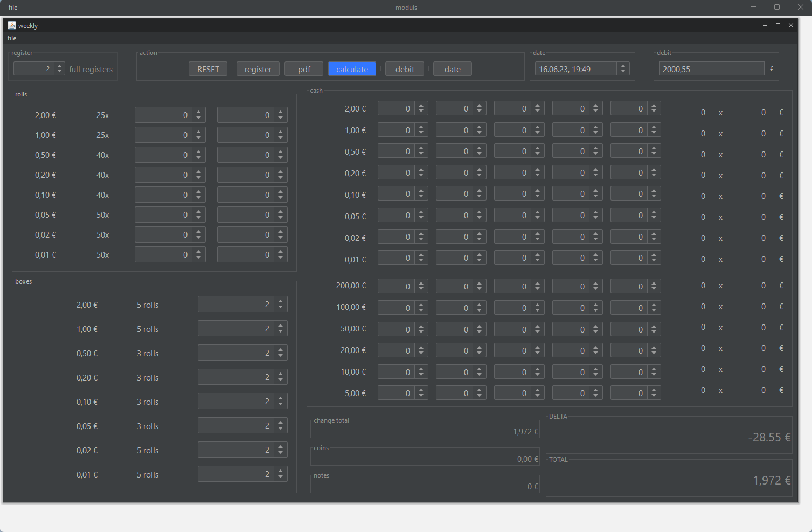Focus last cash field in 20,00 € row

tap(629, 350)
